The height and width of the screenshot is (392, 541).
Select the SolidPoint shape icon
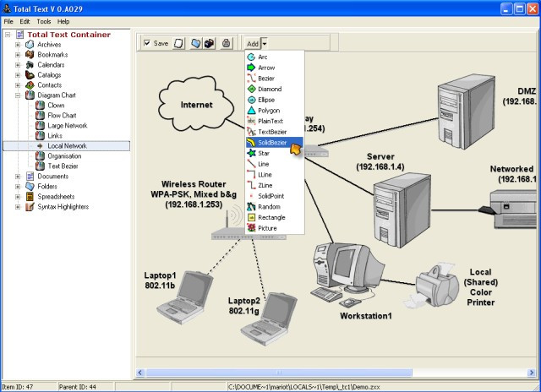[252, 196]
